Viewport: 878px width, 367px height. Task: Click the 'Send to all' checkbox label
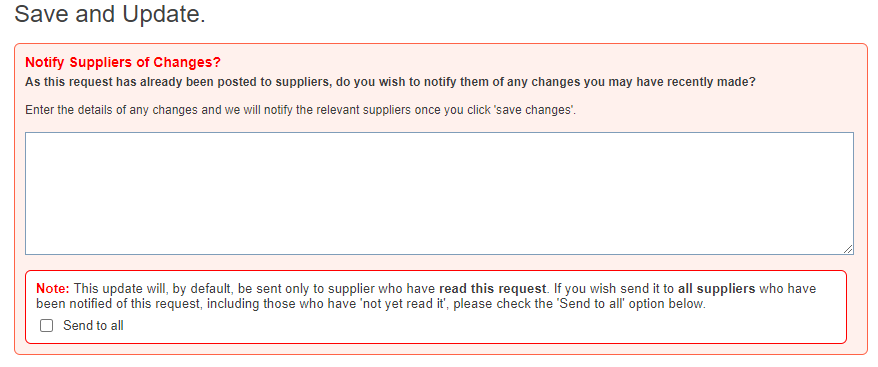pyautogui.click(x=93, y=326)
